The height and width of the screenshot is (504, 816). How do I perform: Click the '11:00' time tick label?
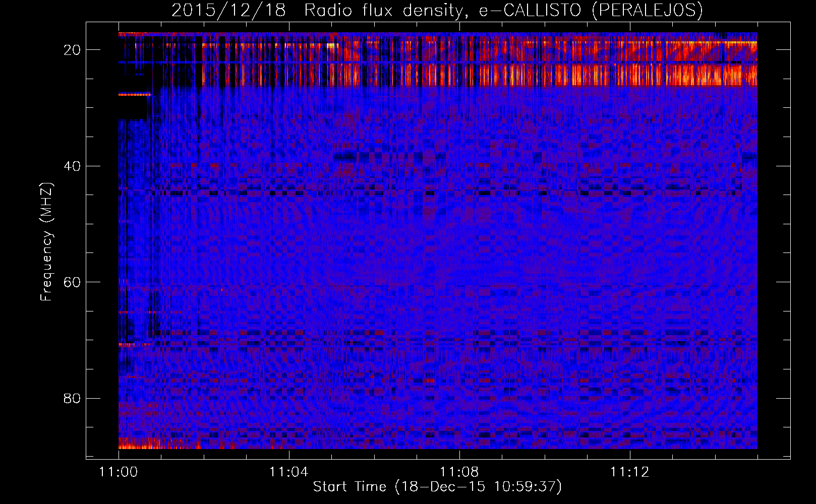(x=119, y=472)
